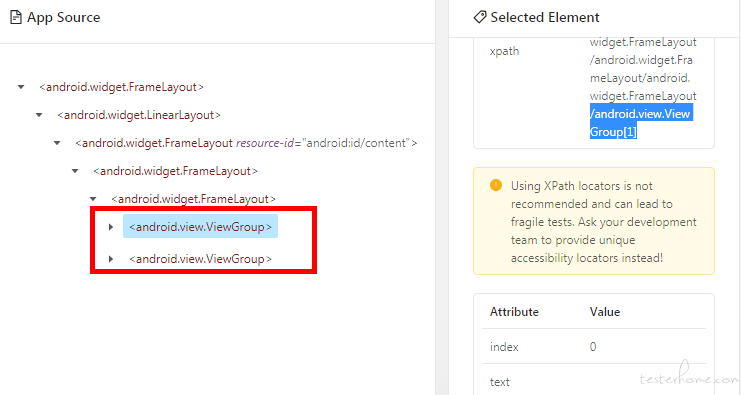The height and width of the screenshot is (395, 741).
Task: Click the text attribute row
Action: (594, 382)
